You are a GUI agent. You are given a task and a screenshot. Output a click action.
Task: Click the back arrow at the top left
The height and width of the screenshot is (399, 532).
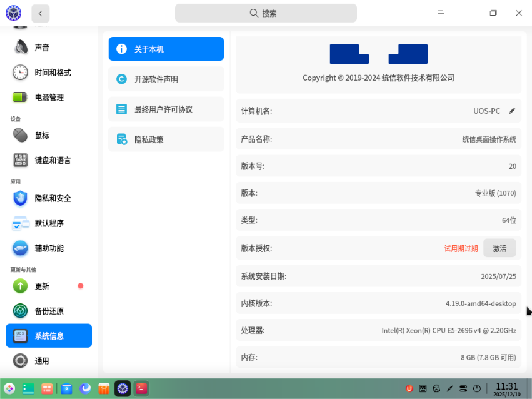pyautogui.click(x=40, y=13)
